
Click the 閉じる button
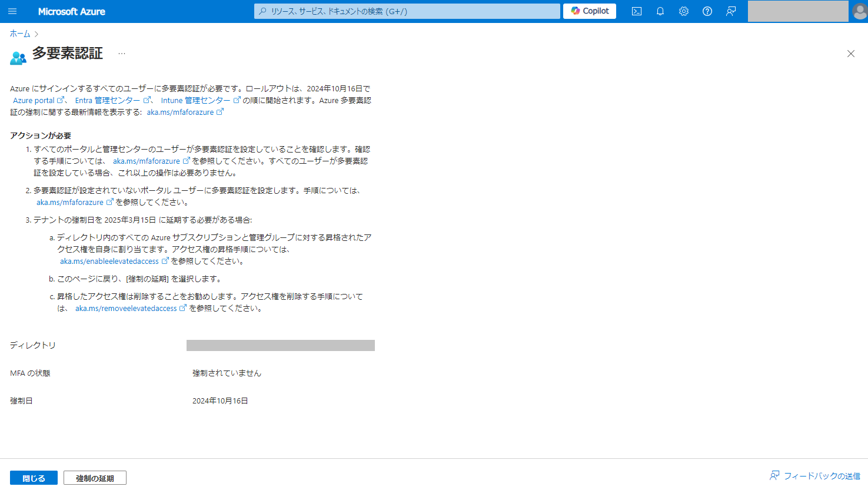tap(34, 477)
